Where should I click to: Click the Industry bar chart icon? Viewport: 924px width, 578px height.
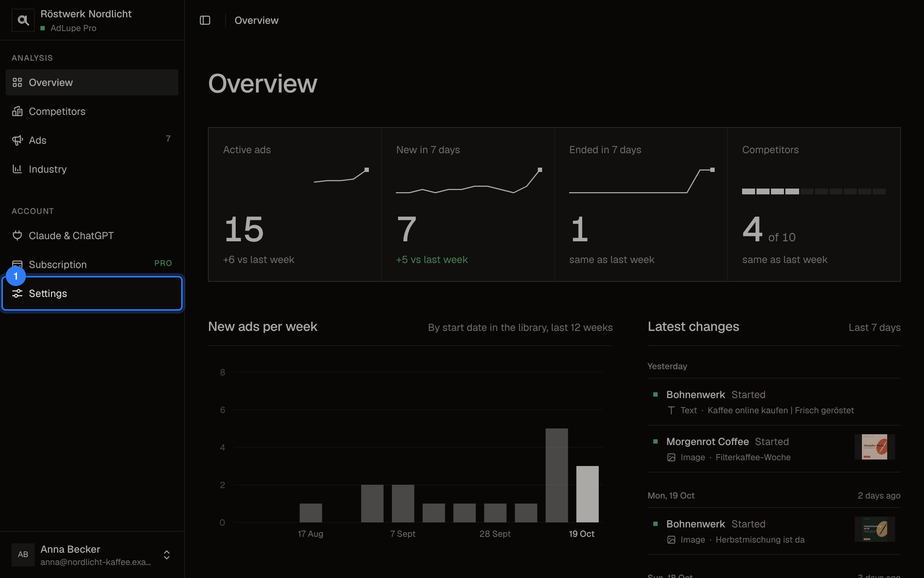tap(17, 169)
